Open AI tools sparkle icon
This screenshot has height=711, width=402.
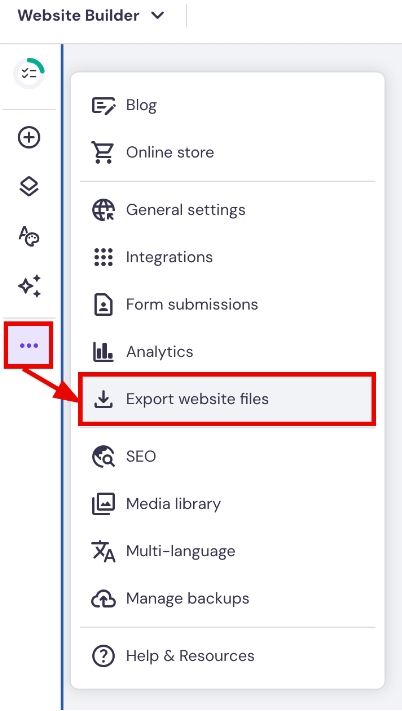29,286
